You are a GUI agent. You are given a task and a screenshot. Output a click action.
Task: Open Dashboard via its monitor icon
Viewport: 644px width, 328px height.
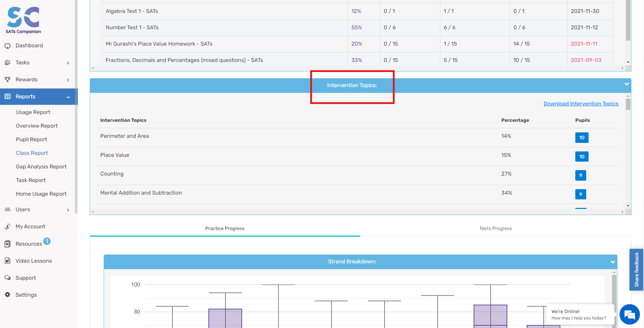tap(7, 46)
